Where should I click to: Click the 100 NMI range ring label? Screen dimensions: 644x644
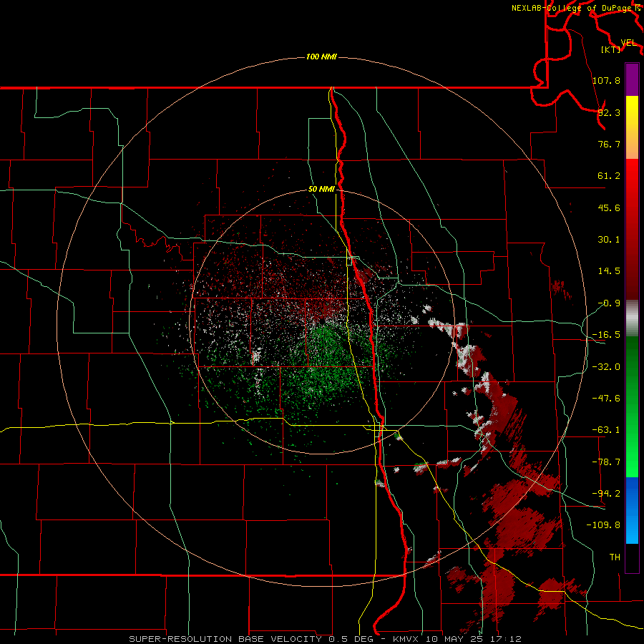(321, 57)
